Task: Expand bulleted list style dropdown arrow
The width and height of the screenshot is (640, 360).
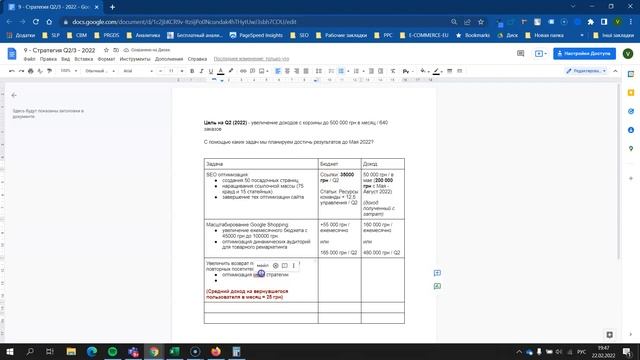Action: tap(348, 71)
